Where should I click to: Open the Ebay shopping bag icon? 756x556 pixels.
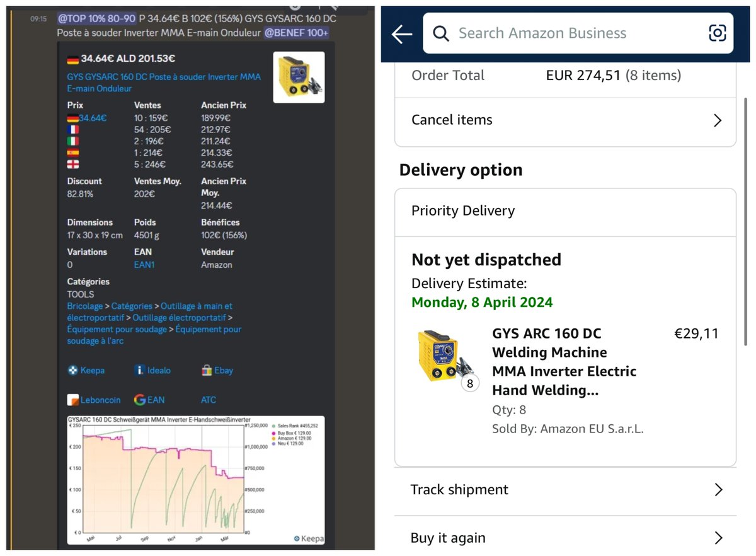click(207, 371)
